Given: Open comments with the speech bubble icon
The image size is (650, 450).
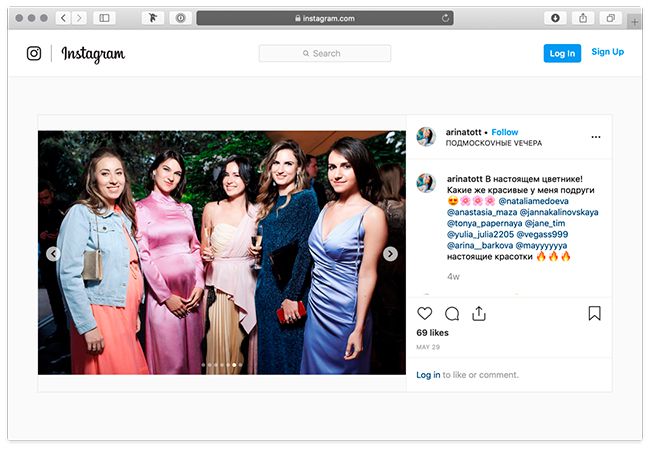Looking at the screenshot, I should coord(452,313).
